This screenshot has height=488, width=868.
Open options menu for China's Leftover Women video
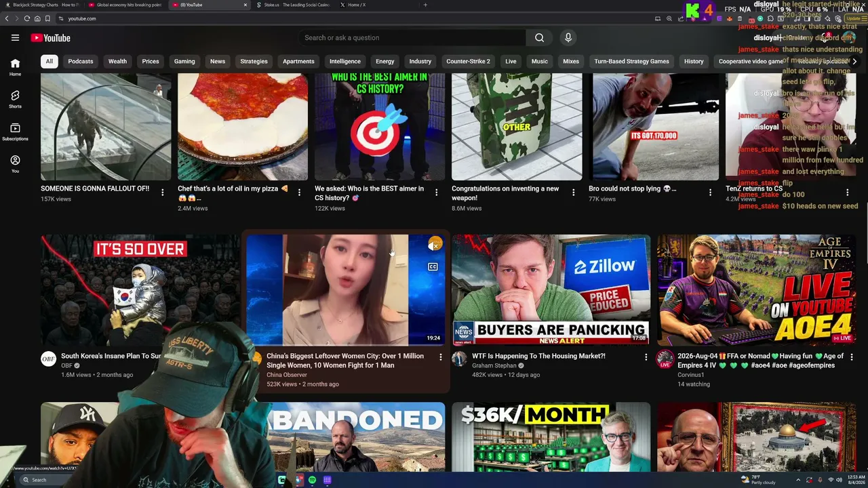440,357
